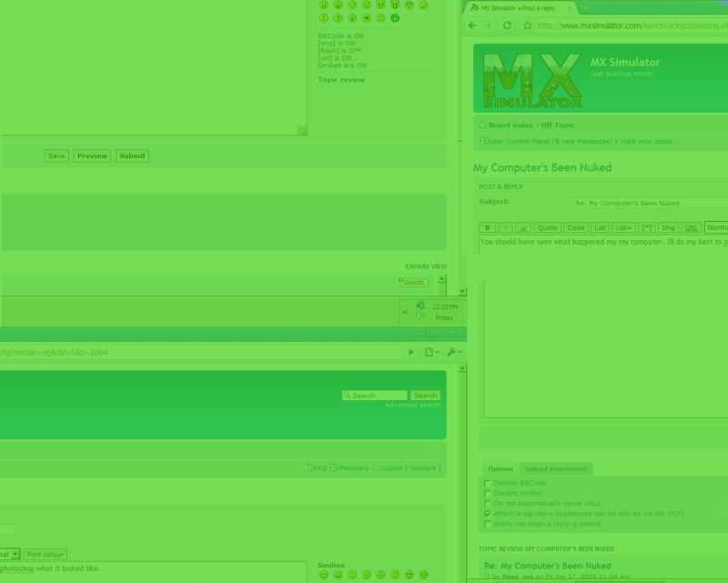Click the Img BBCode button
Viewport: 728px width, 583px height.
click(669, 227)
